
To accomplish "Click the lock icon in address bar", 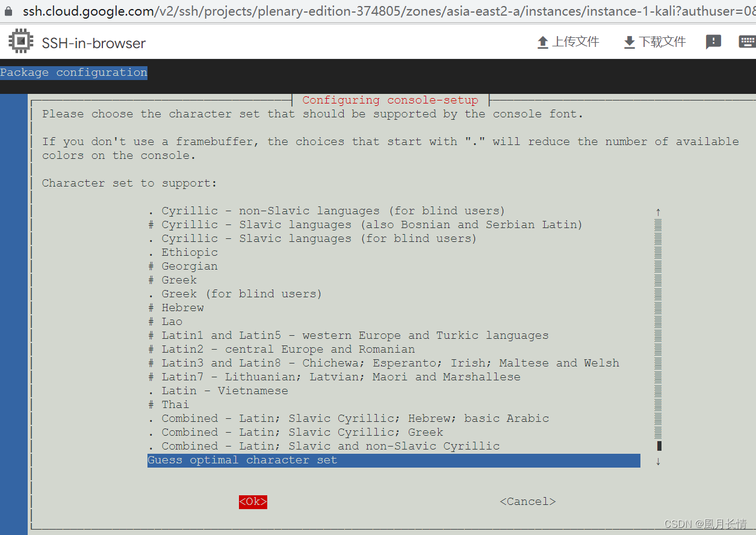I will pos(8,11).
